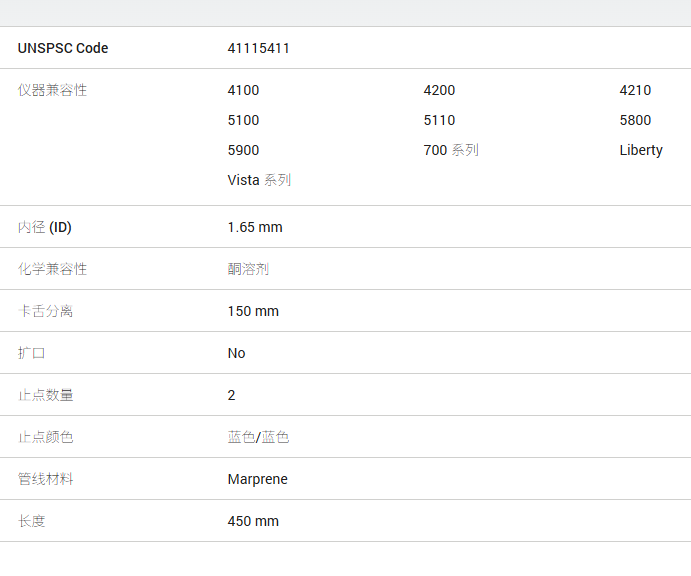Click the Liberty instrument entry
Screen dimensions: 691x576
[x=641, y=150]
